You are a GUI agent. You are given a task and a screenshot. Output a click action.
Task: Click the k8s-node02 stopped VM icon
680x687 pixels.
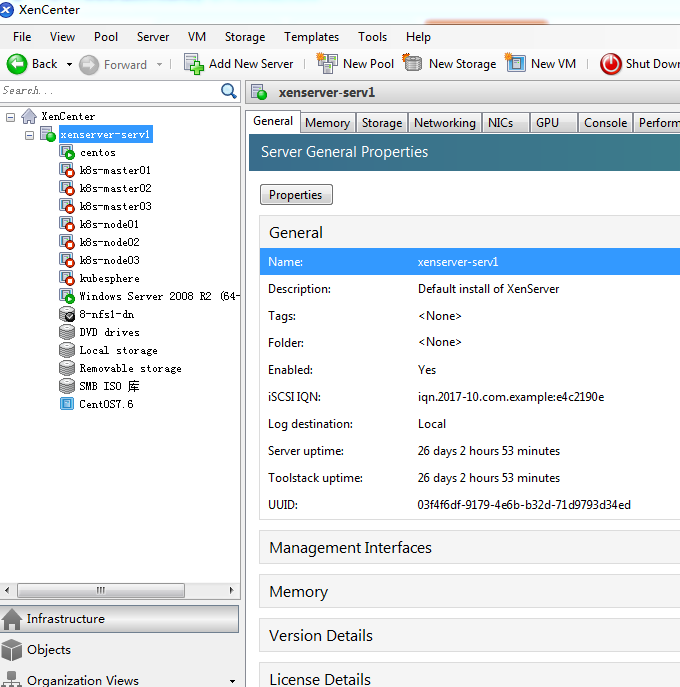tap(67, 242)
